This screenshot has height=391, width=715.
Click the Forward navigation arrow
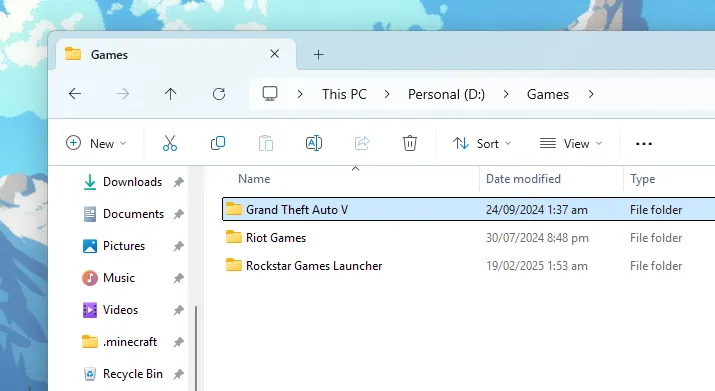[x=123, y=94]
